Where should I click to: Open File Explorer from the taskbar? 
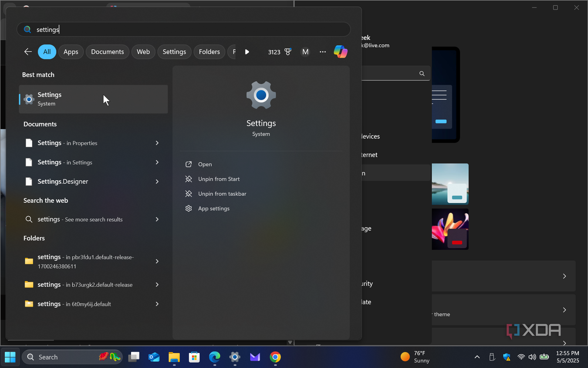174,357
